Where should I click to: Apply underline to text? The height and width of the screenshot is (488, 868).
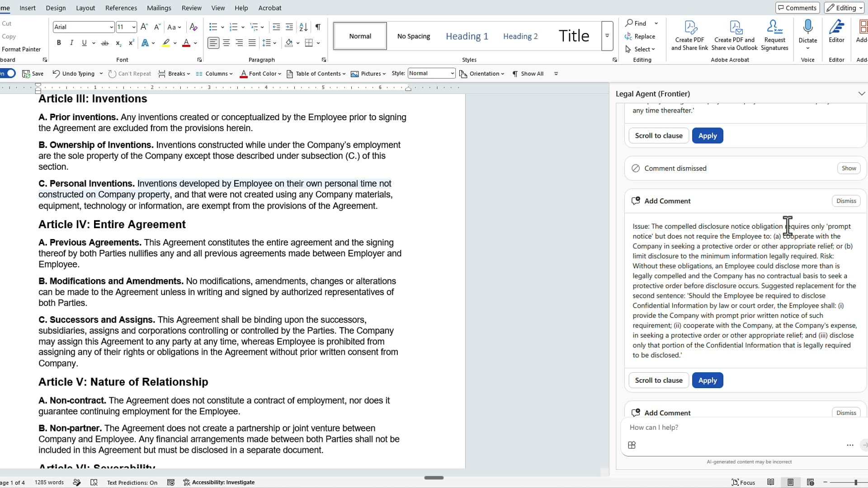pos(84,43)
